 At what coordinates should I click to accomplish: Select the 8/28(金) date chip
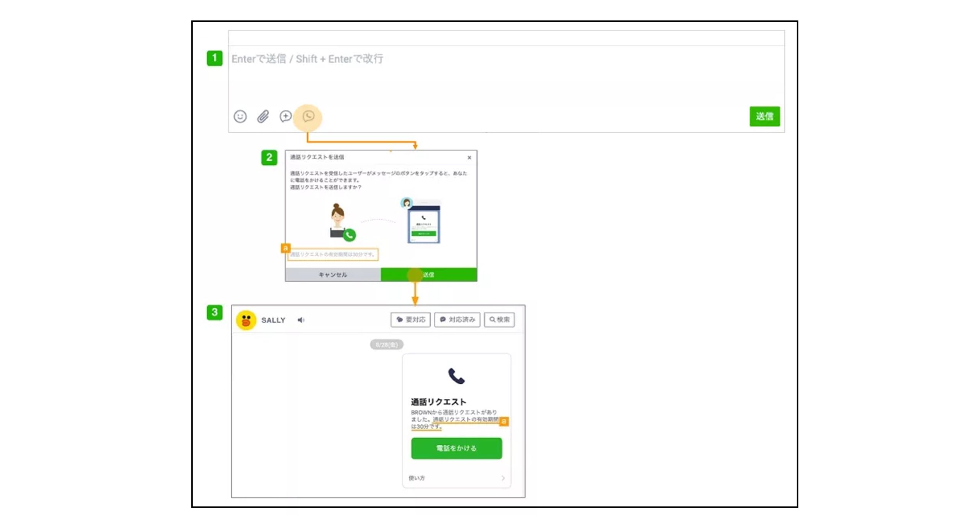click(x=387, y=344)
